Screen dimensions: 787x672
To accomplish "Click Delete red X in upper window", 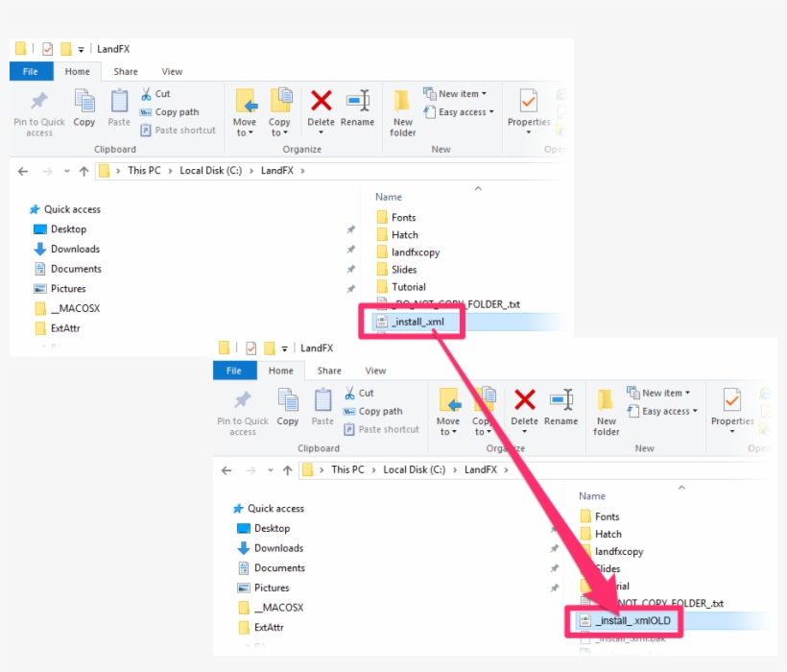I will [321, 101].
